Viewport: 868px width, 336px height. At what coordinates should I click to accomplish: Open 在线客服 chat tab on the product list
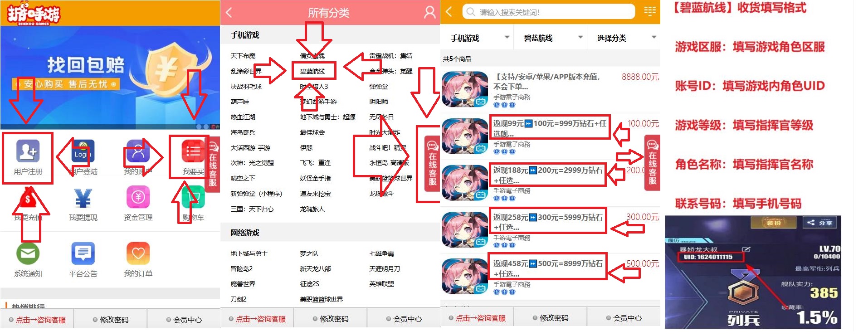(653, 162)
